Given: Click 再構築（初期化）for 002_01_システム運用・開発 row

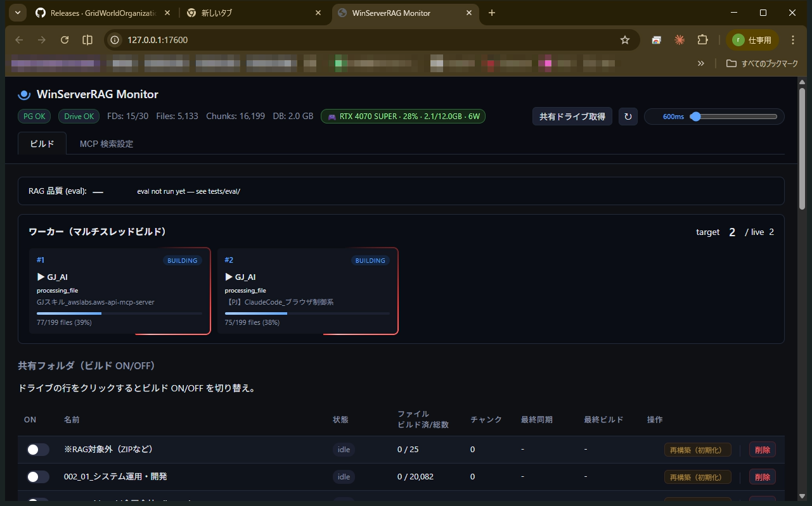Looking at the screenshot, I should click(x=698, y=476).
